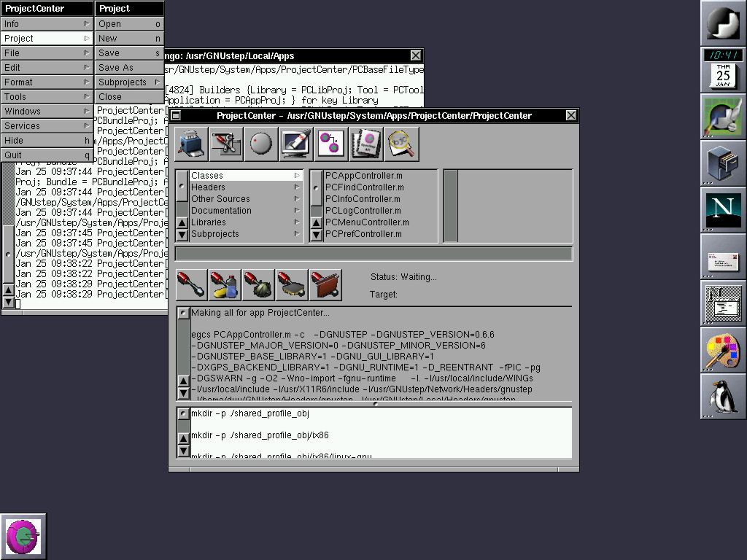
Task: Open the screwdriver and wrench settings icon
Action: (226, 144)
